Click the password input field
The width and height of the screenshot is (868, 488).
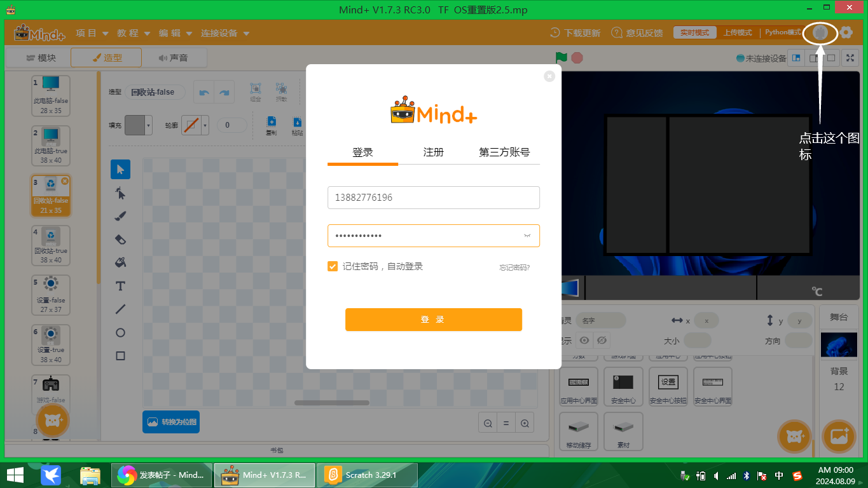click(434, 236)
